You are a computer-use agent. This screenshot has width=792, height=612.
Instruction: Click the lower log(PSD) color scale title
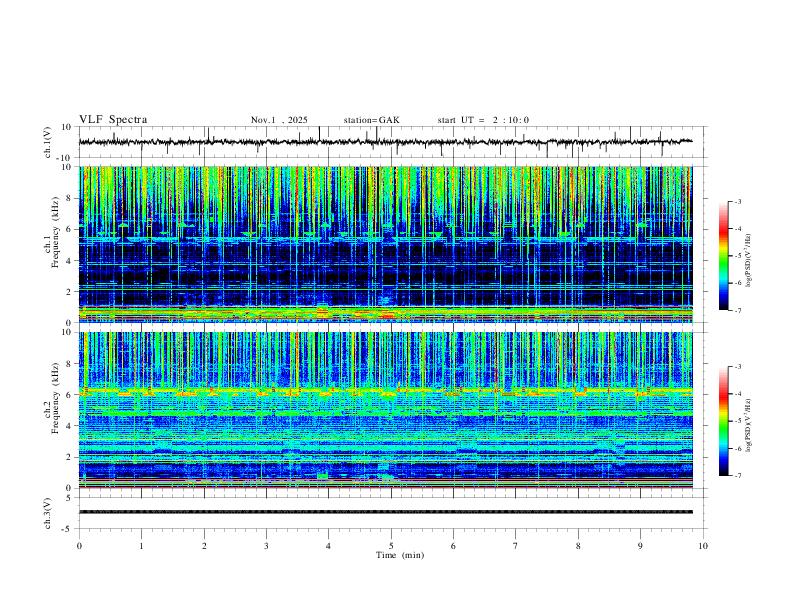click(x=749, y=426)
